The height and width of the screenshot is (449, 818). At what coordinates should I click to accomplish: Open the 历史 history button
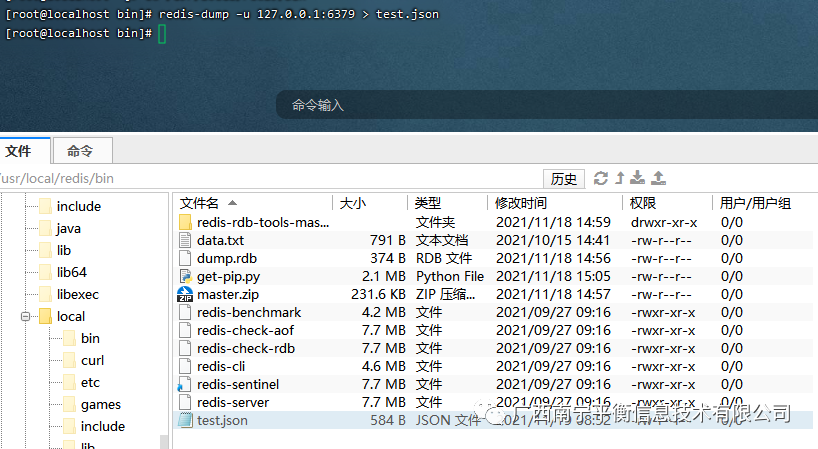click(563, 179)
